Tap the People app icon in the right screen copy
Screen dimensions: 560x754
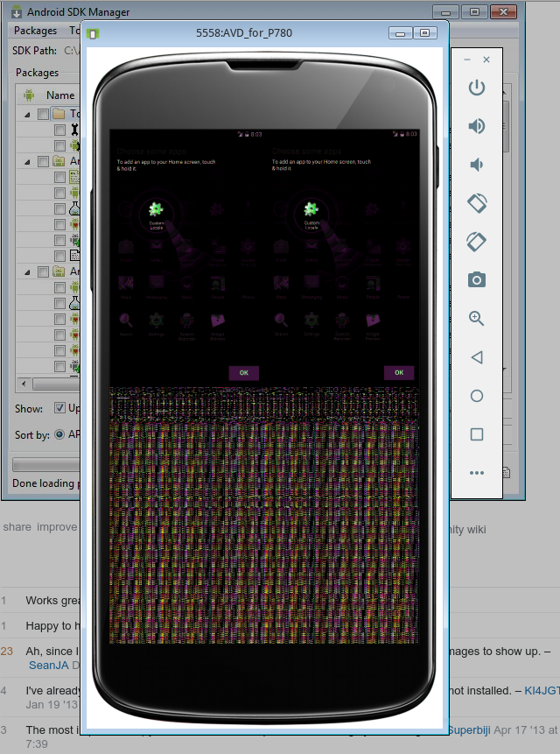tap(373, 283)
